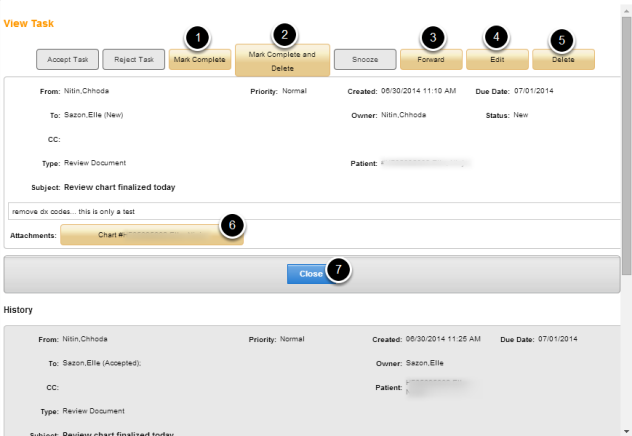
Task: Mark the task as complete
Action: point(198,61)
